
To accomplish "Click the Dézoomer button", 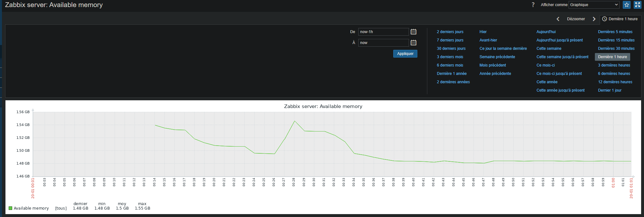I will pos(576,19).
